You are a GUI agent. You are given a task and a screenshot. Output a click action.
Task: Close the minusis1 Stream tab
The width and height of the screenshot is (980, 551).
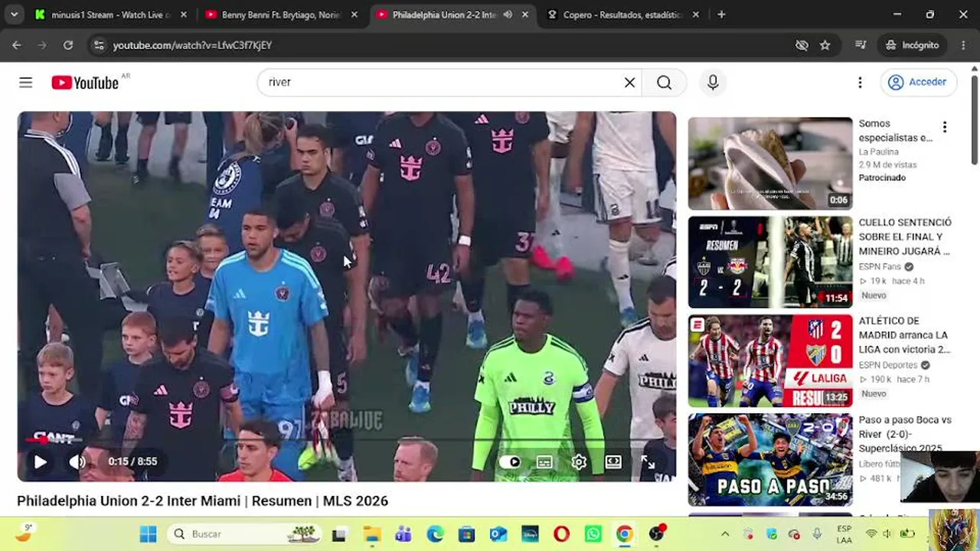coord(183,15)
